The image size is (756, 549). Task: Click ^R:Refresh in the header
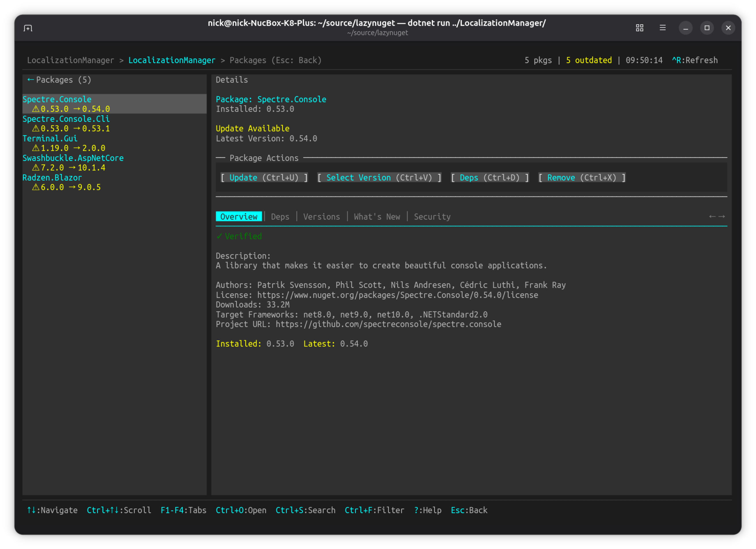coord(695,60)
